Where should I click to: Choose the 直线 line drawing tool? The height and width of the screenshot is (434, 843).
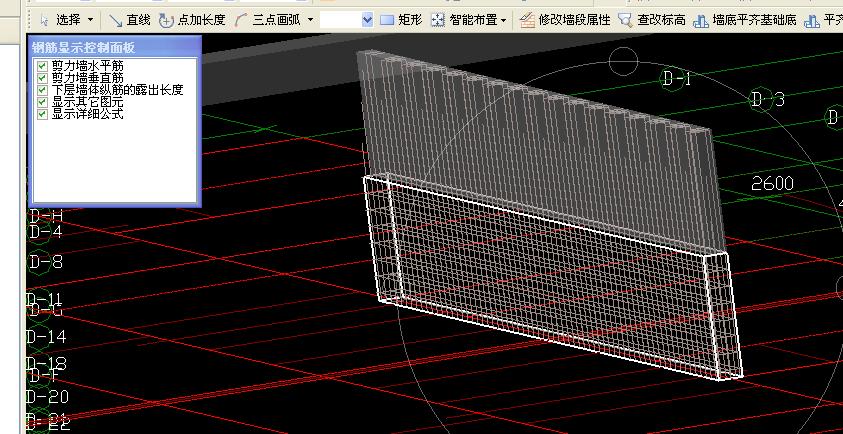click(130, 20)
